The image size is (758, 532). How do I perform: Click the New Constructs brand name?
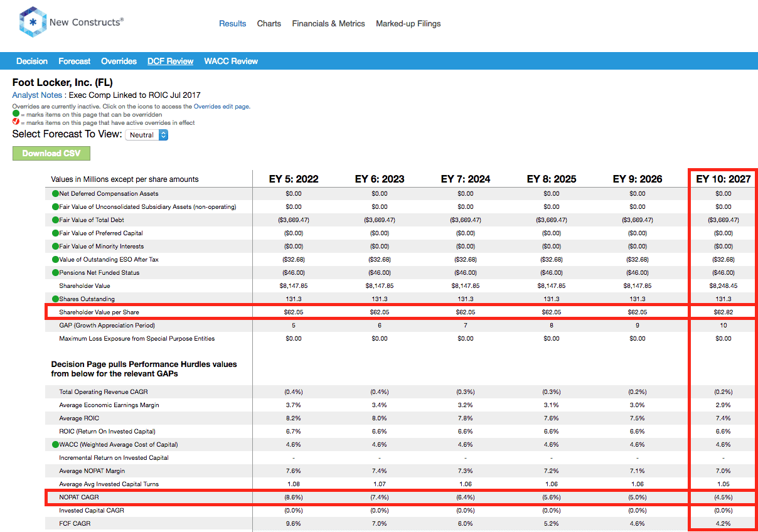click(x=87, y=23)
